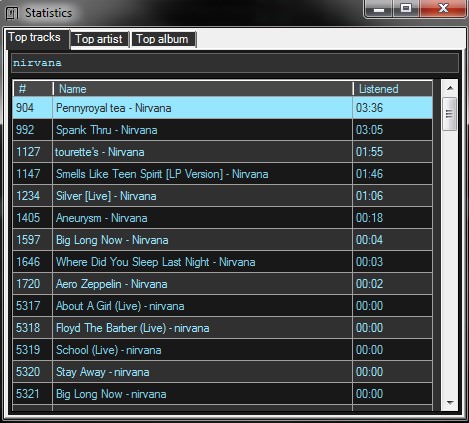Viewport: 469px width, 423px height.
Task: Focus the search field containing nirvana
Action: coord(235,63)
